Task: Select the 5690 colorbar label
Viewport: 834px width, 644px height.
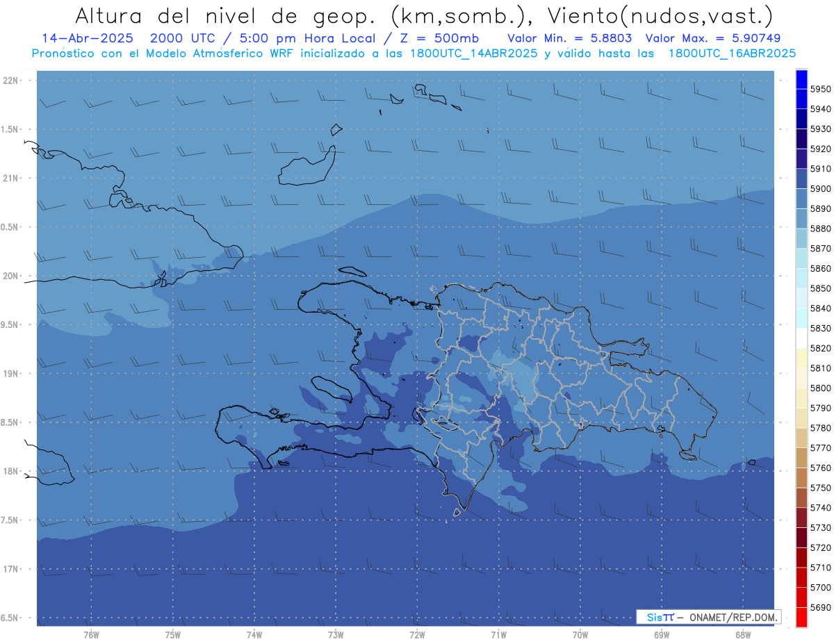Action: (821, 607)
